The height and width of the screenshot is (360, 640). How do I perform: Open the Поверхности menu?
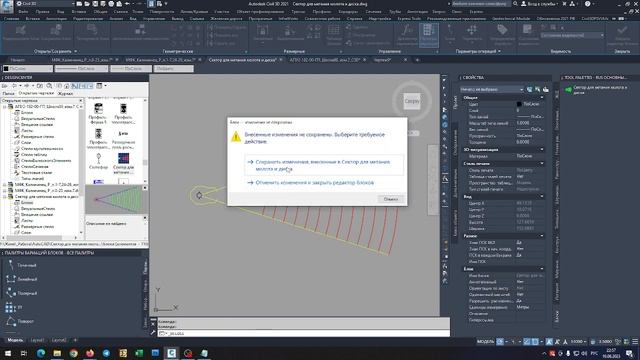[x=162, y=11]
